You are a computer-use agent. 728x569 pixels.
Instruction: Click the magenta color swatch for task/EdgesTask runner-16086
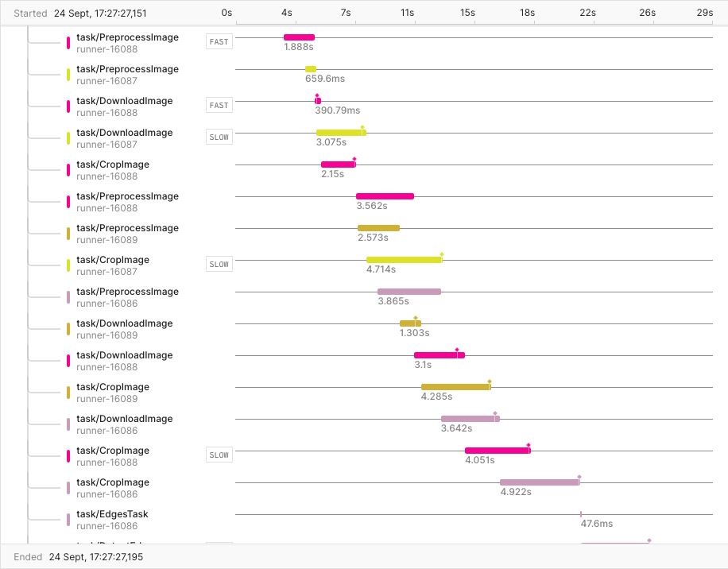click(x=68, y=520)
